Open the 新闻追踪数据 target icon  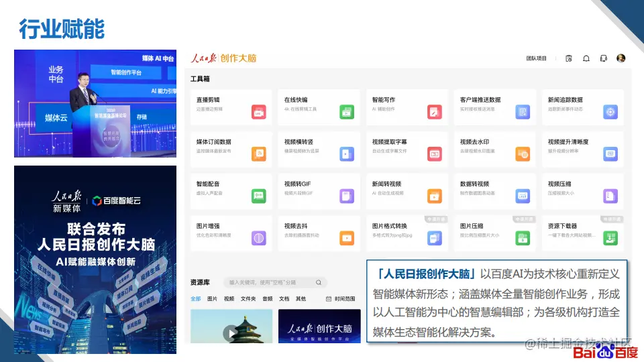(610, 112)
